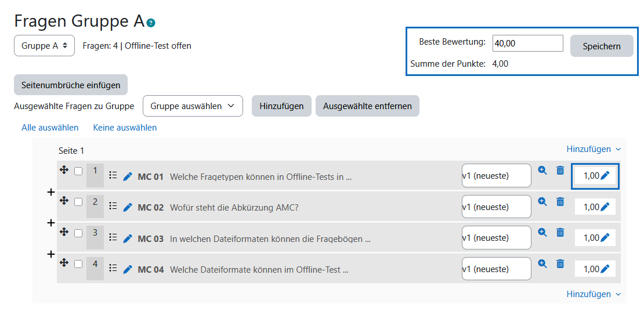Click the move handle of question MC 02
This screenshot has height=311, width=644.
[x=64, y=200]
